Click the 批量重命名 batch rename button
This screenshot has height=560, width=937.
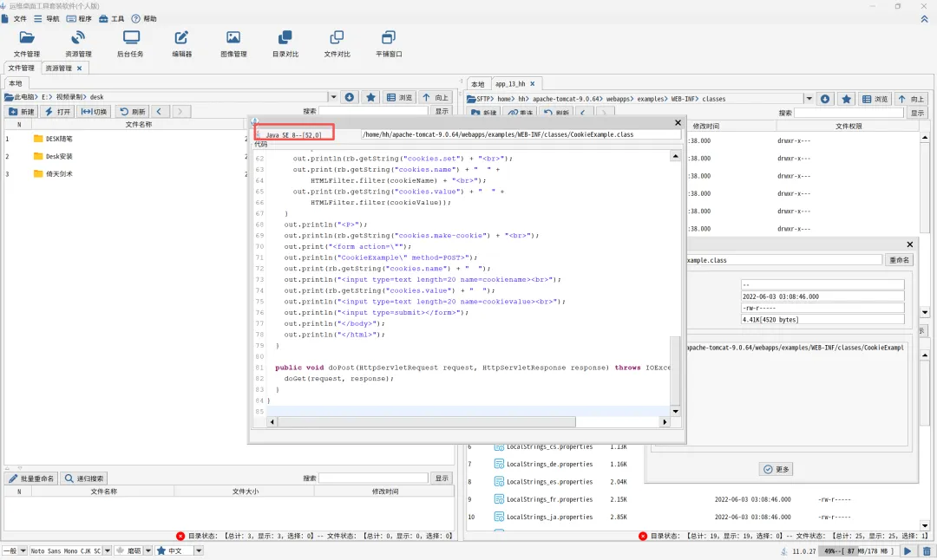pyautogui.click(x=31, y=479)
